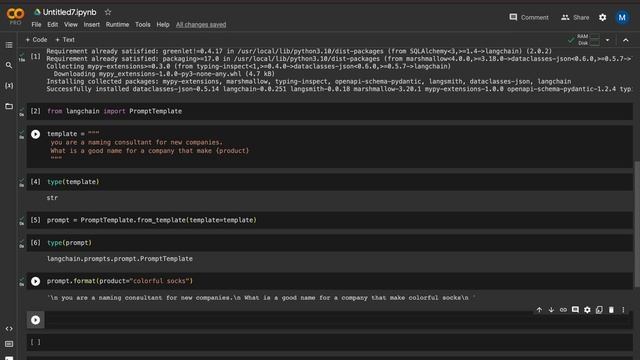
Task: Open the Insert menu
Action: (x=91, y=24)
